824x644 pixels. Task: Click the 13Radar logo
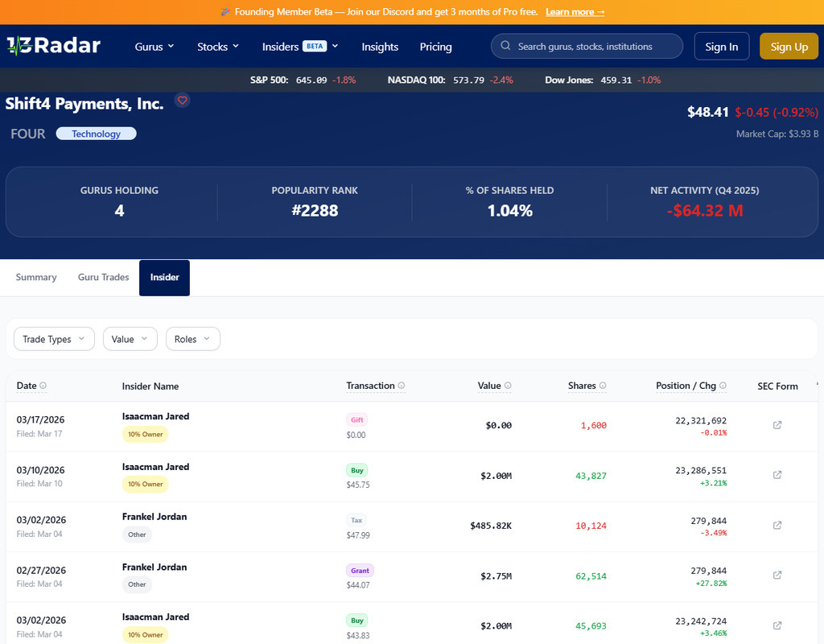click(x=53, y=46)
